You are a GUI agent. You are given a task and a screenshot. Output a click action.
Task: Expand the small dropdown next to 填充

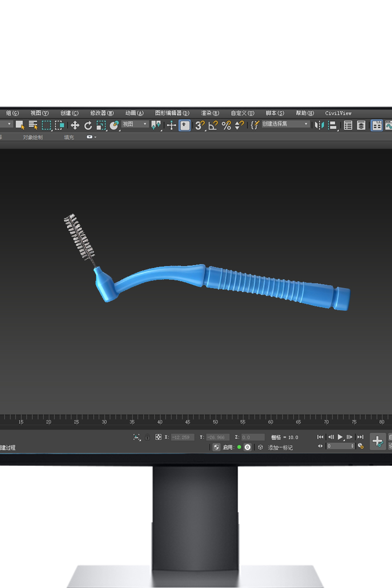92,137
